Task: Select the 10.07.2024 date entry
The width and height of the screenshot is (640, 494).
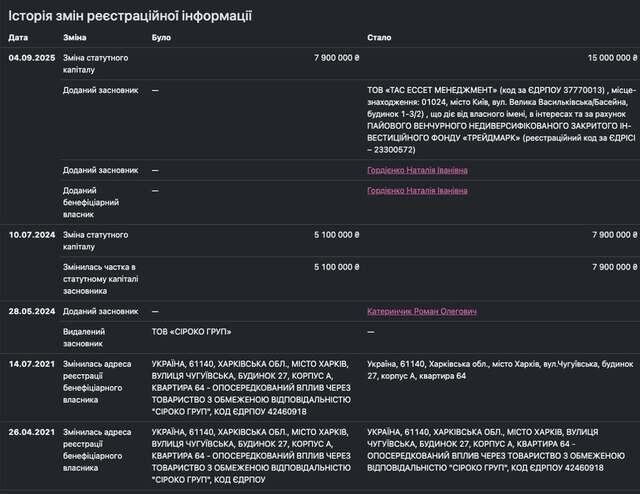Action: tap(32, 235)
